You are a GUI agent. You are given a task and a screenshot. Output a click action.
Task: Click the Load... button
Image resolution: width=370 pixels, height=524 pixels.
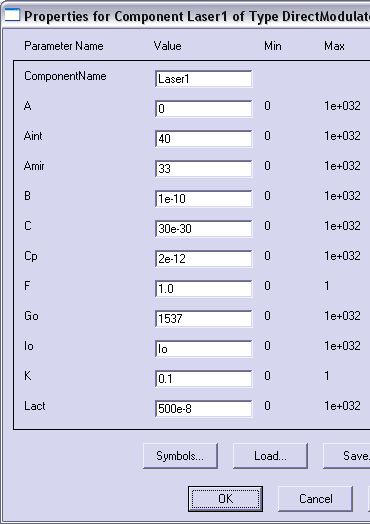click(x=270, y=456)
